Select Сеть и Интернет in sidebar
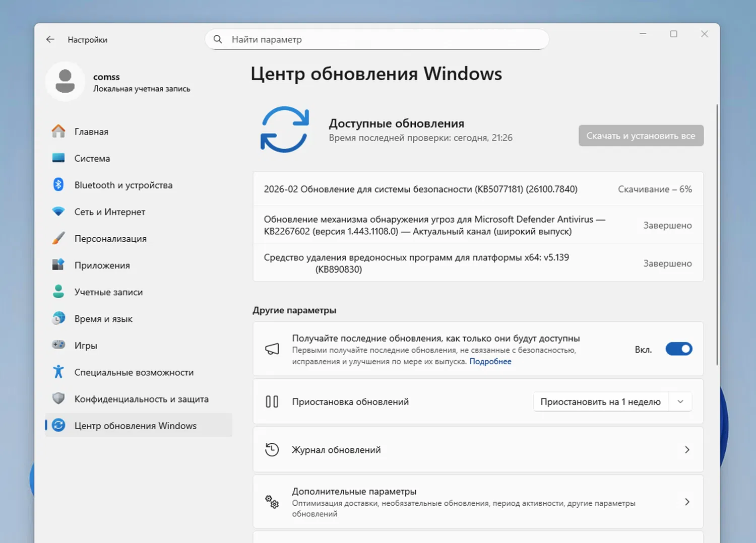This screenshot has width=756, height=543. click(x=139, y=212)
